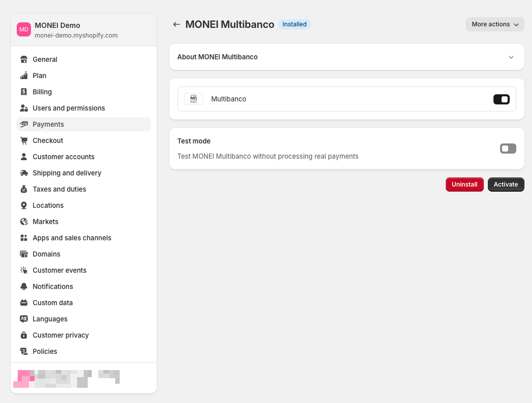532x403 pixels.
Task: Click the Customer privacy lock icon
Action: [24, 335]
